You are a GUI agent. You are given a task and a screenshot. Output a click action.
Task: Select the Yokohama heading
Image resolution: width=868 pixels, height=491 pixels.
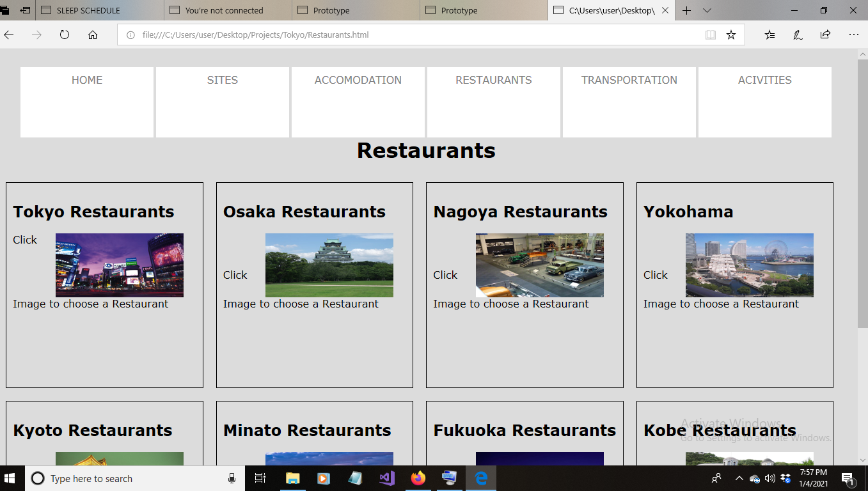click(x=688, y=212)
